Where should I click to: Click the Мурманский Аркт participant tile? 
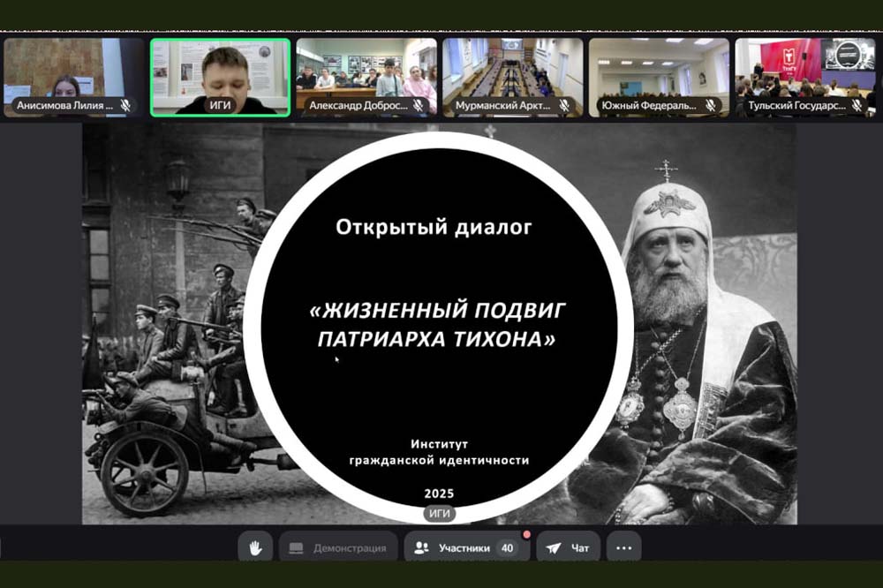tap(512, 75)
